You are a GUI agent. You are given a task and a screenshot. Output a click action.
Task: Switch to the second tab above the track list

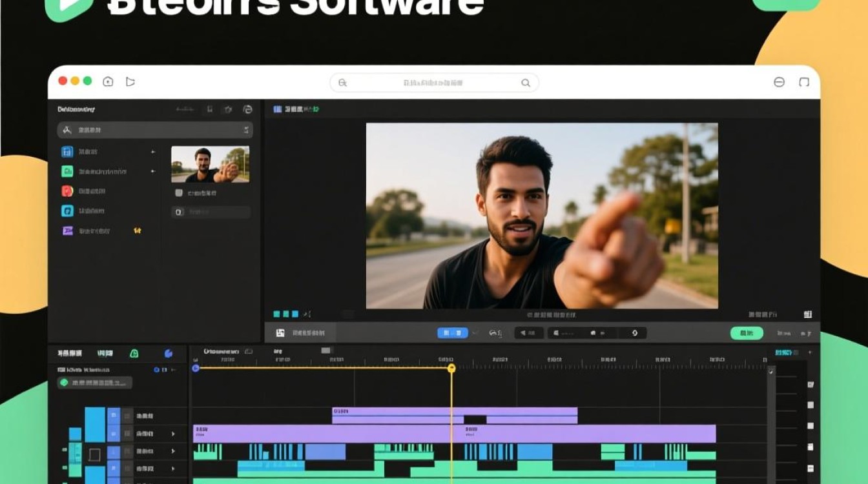click(x=105, y=353)
